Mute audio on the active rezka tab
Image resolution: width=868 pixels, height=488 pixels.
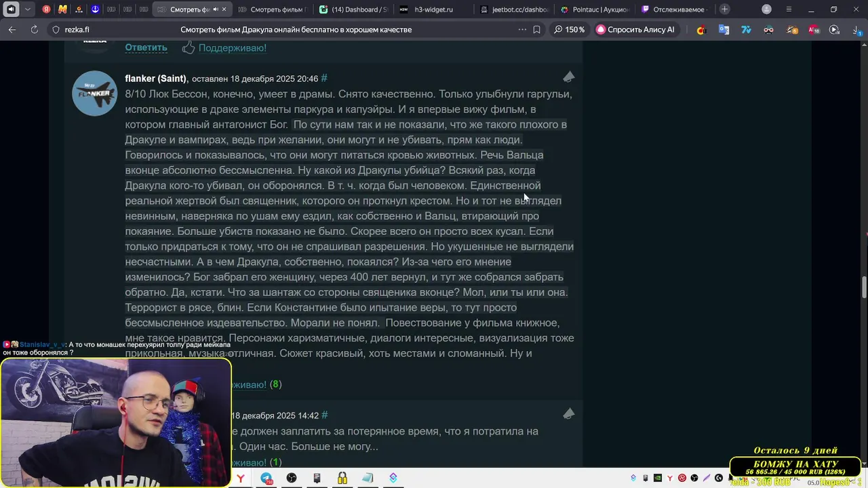coord(216,9)
